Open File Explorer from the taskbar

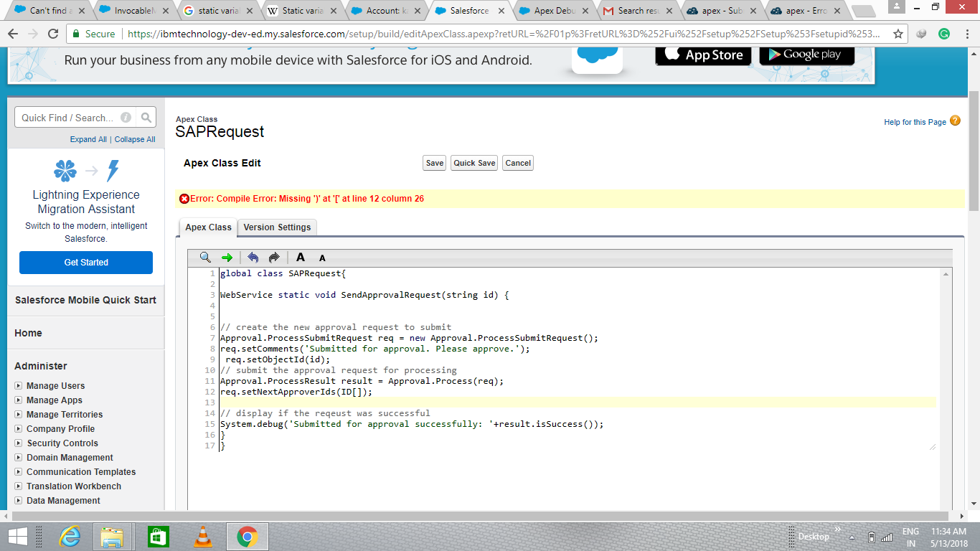click(x=113, y=537)
